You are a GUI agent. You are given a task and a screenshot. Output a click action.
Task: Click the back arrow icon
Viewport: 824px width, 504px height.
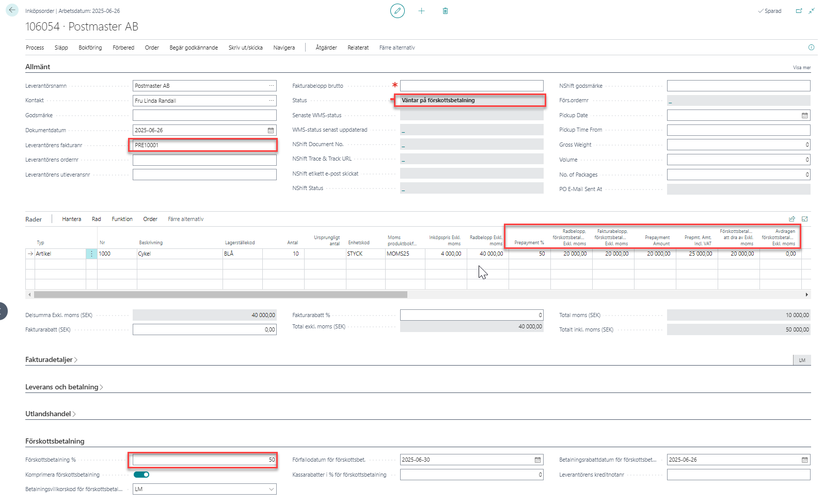click(12, 10)
